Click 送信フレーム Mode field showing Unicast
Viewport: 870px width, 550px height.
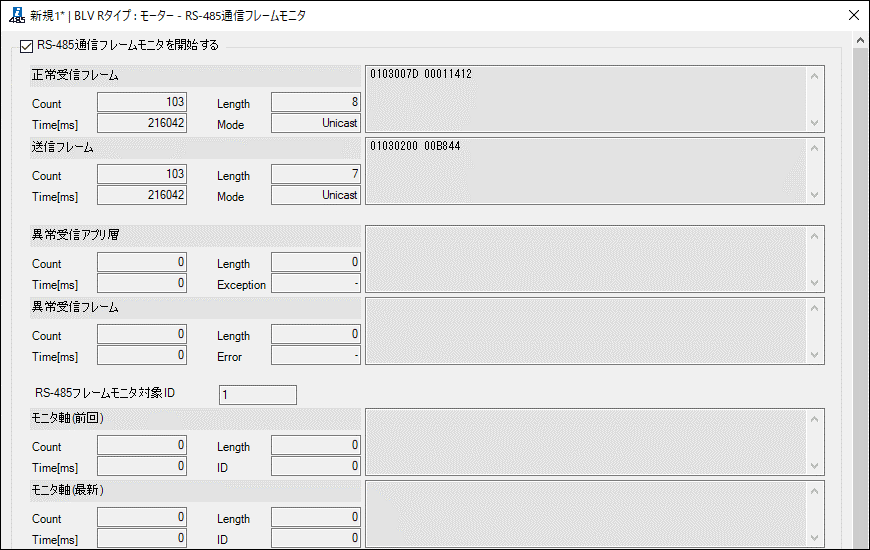click(x=316, y=195)
